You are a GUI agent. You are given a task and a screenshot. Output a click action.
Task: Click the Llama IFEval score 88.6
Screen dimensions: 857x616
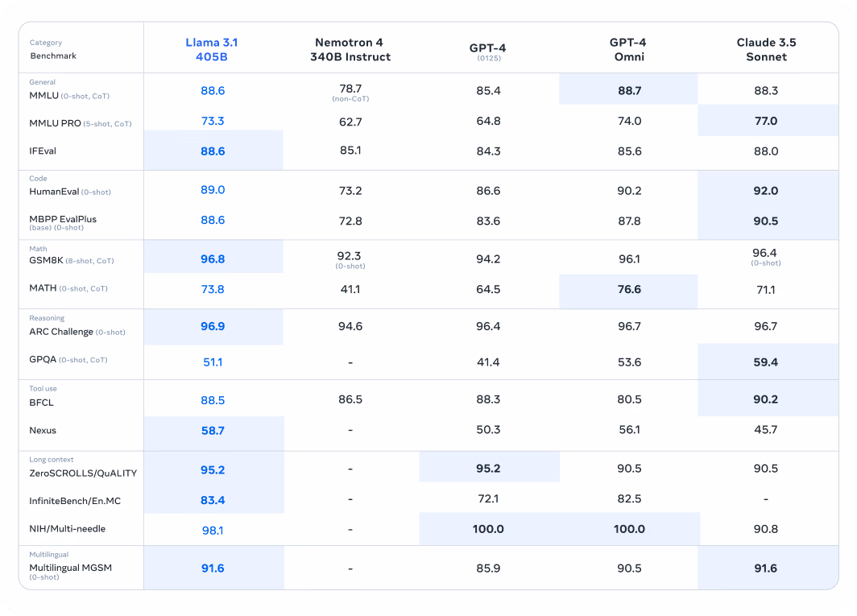[x=213, y=151]
